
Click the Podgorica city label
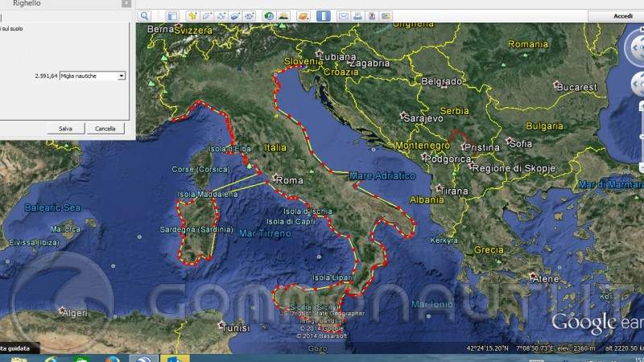pyautogui.click(x=448, y=158)
